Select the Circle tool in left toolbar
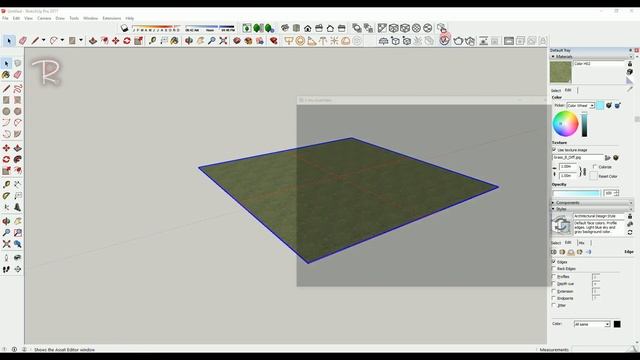Screen dimensions: 640x360 click(x=6, y=111)
